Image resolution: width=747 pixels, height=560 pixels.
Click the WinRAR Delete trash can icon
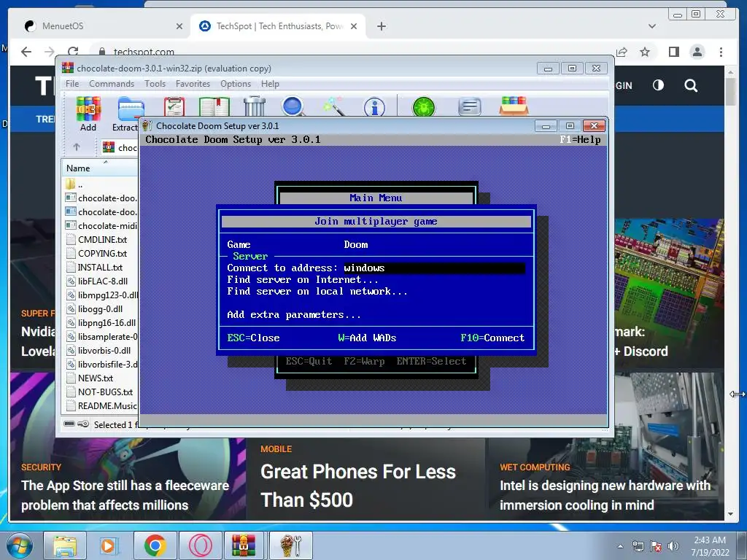[255, 106]
